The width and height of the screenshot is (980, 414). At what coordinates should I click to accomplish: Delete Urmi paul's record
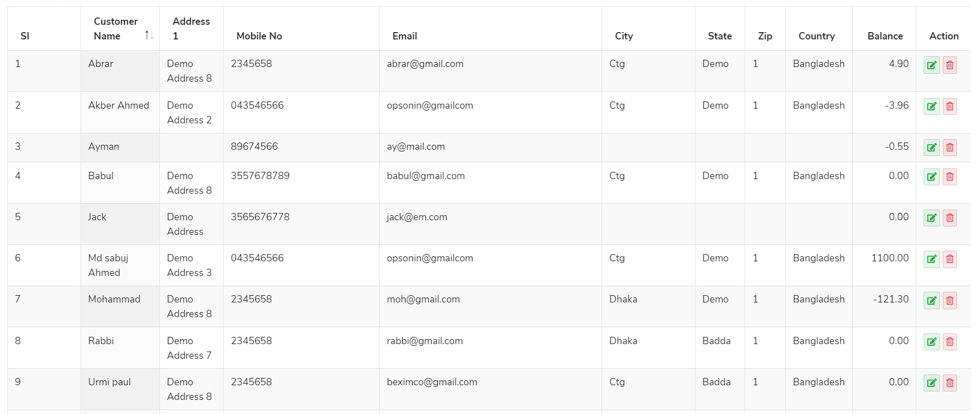(x=950, y=383)
